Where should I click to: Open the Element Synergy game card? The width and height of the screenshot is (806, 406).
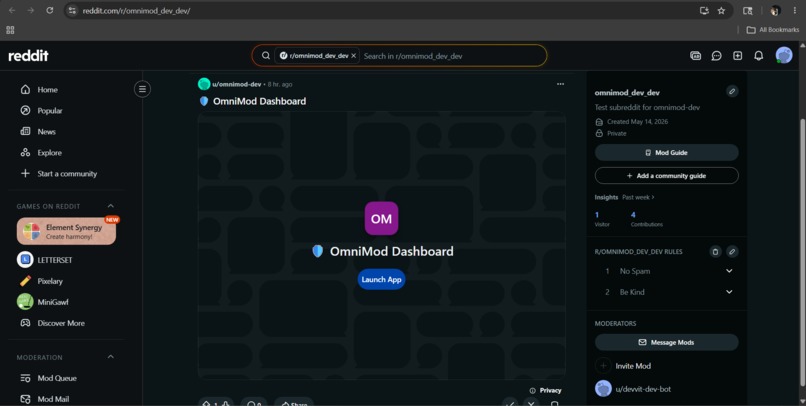66,231
